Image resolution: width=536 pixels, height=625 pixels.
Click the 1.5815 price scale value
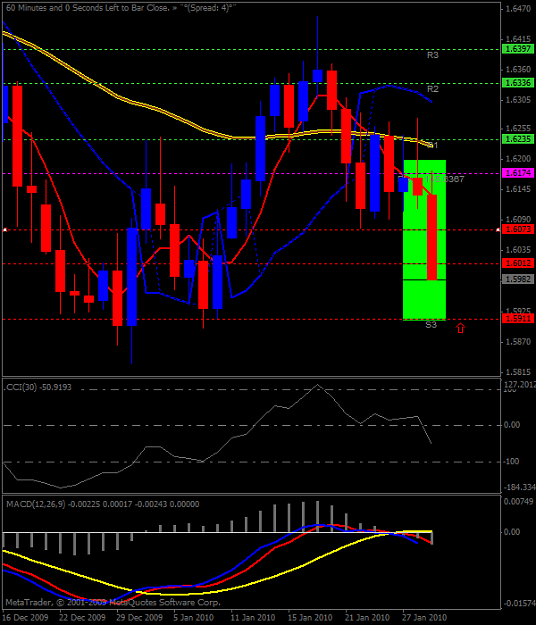point(518,372)
